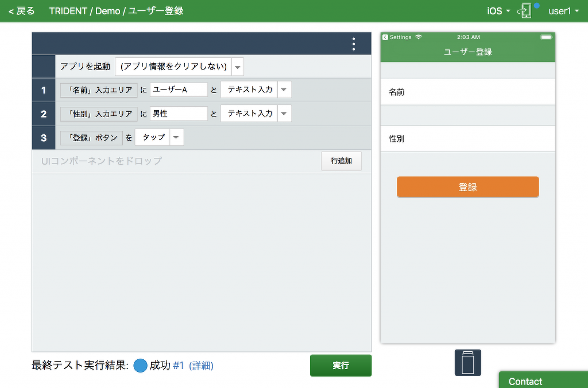The height and width of the screenshot is (388, 588).
Task: Click the 実行 run button
Action: pyautogui.click(x=341, y=366)
